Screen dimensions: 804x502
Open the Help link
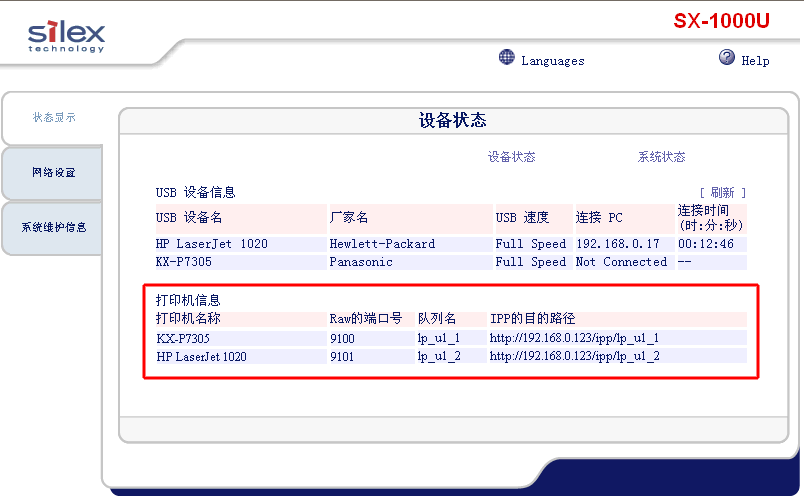point(755,61)
